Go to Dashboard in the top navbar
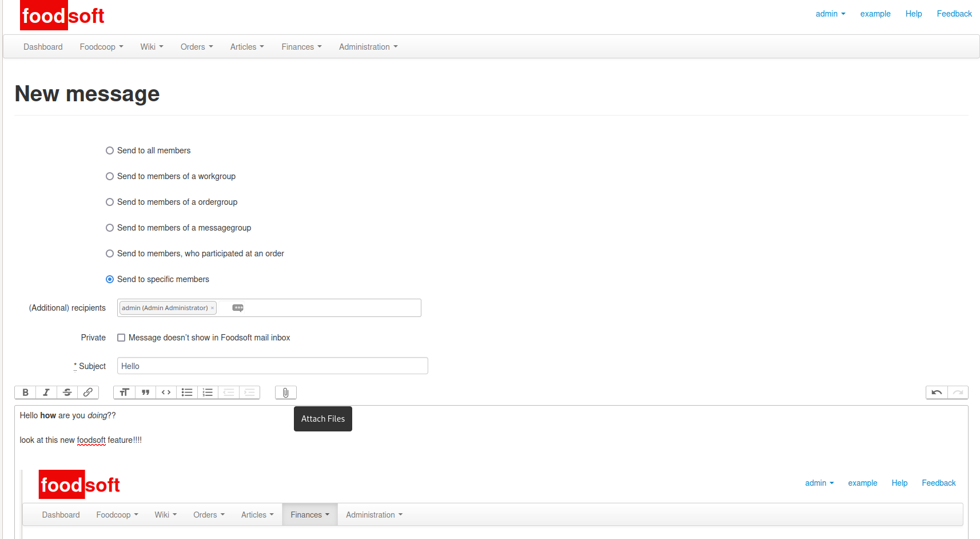 pos(43,47)
